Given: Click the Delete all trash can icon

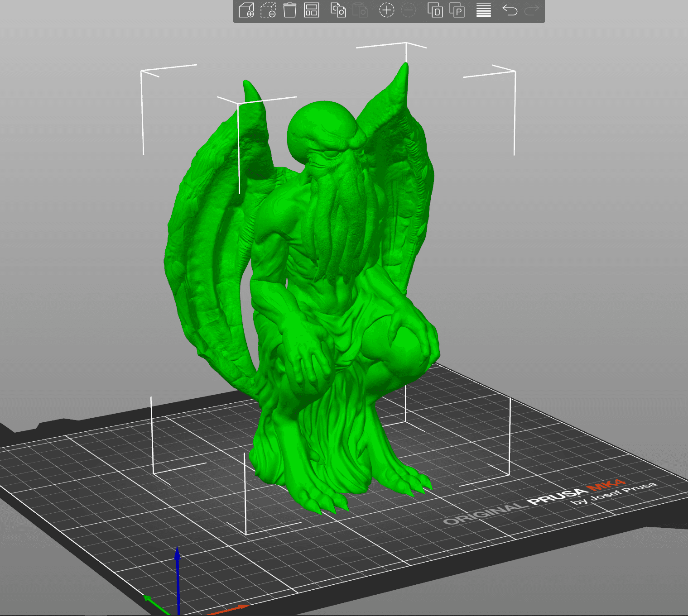Looking at the screenshot, I should point(290,10).
